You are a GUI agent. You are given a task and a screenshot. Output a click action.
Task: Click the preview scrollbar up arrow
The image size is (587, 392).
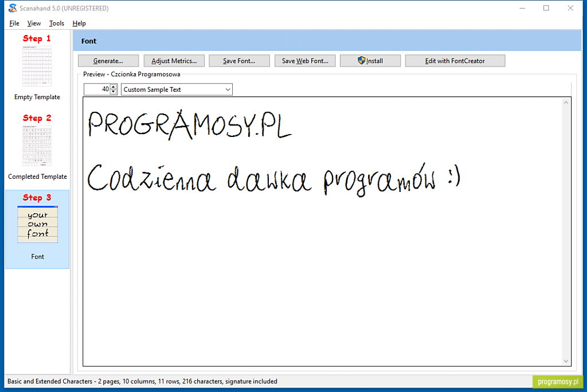pos(566,102)
